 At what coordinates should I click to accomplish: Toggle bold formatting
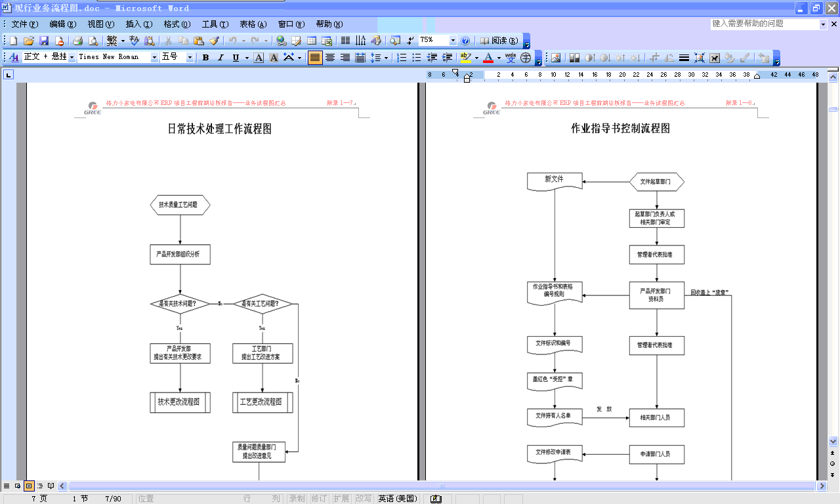point(205,58)
